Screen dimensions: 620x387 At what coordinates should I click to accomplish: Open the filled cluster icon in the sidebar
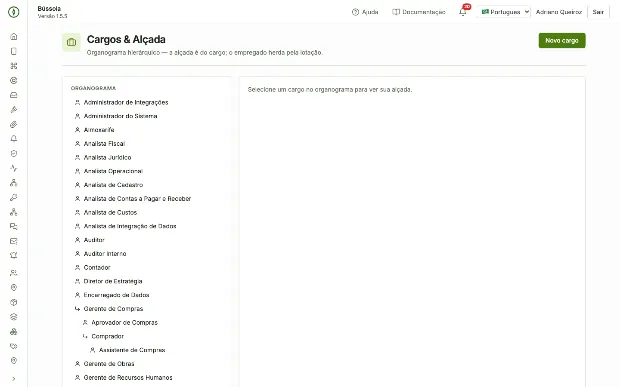click(13, 331)
